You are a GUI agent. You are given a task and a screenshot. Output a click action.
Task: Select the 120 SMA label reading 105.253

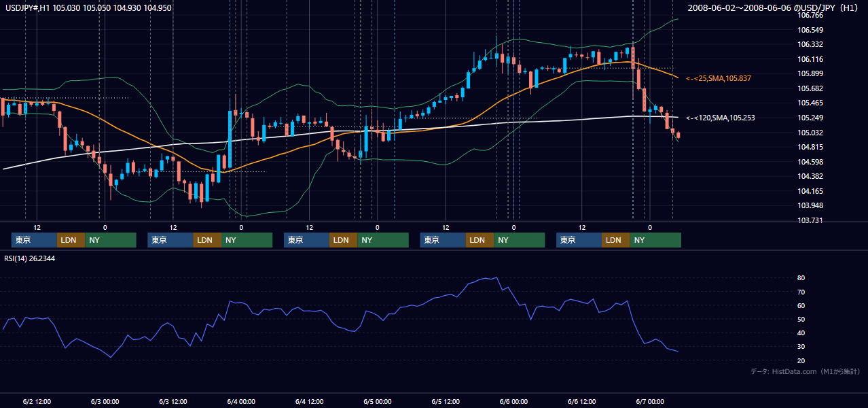[x=721, y=118]
